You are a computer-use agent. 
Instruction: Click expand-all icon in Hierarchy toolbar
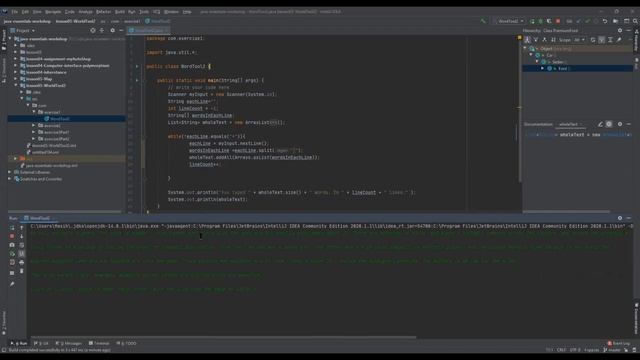point(610,40)
